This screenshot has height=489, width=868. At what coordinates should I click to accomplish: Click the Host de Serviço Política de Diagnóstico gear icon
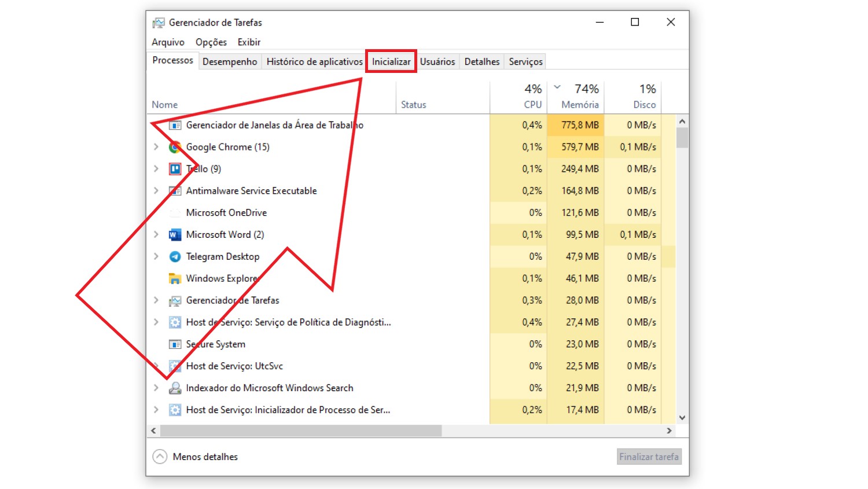(x=175, y=322)
